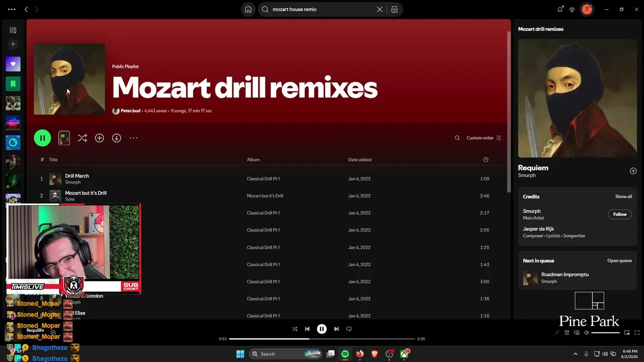Sort by Date added column header
Image resolution: width=644 pixels, height=362 pixels.
click(x=360, y=159)
